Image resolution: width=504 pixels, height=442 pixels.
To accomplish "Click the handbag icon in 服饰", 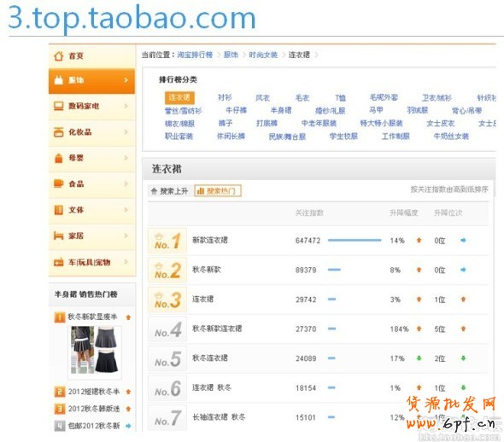I will click(x=58, y=80).
